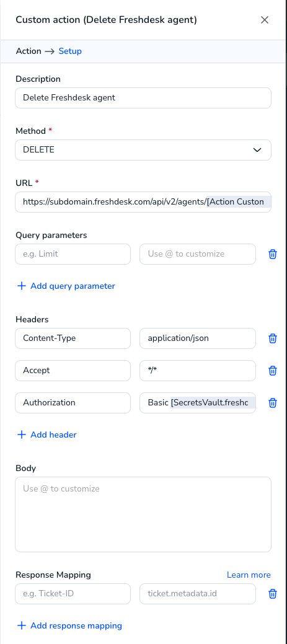Open the Learn more link
This screenshot has width=287, height=644.
coord(249,575)
